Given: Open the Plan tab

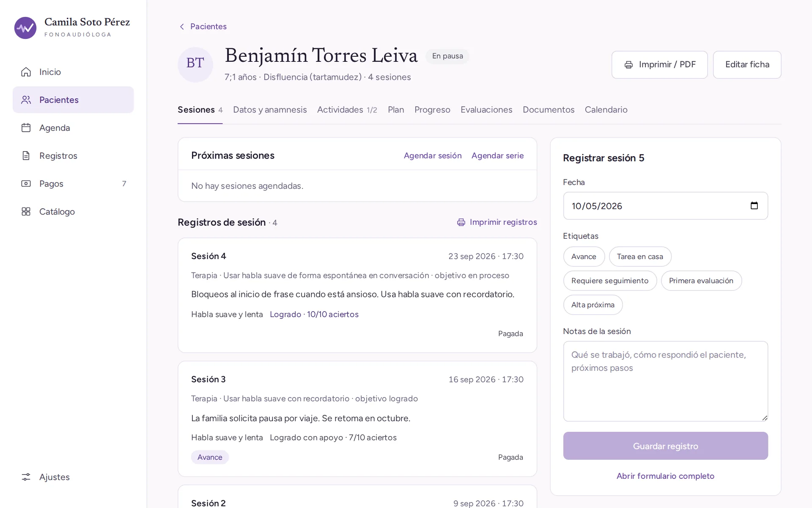Looking at the screenshot, I should [x=396, y=110].
